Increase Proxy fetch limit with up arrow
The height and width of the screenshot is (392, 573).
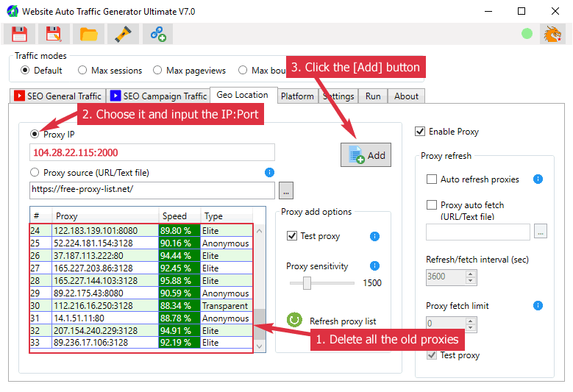(x=471, y=321)
